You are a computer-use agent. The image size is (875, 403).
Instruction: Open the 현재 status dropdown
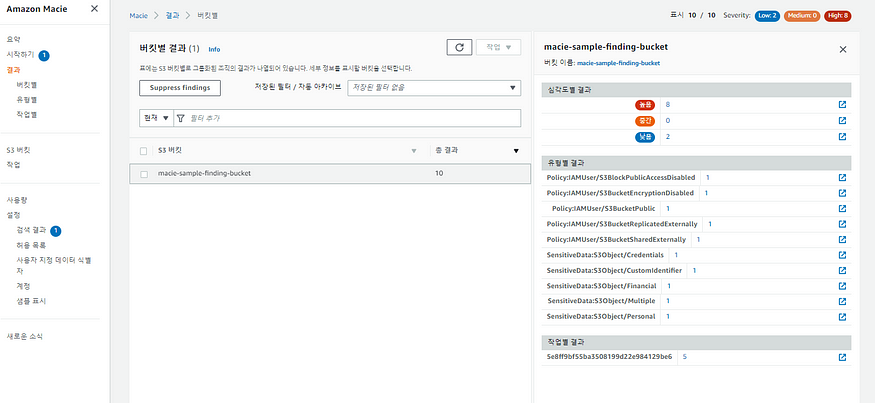click(x=156, y=118)
